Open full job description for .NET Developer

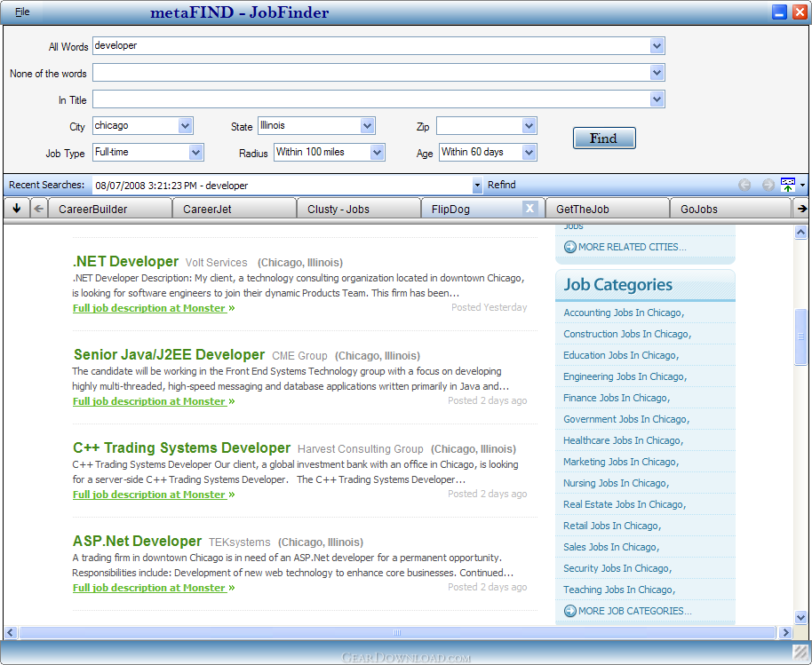point(154,308)
